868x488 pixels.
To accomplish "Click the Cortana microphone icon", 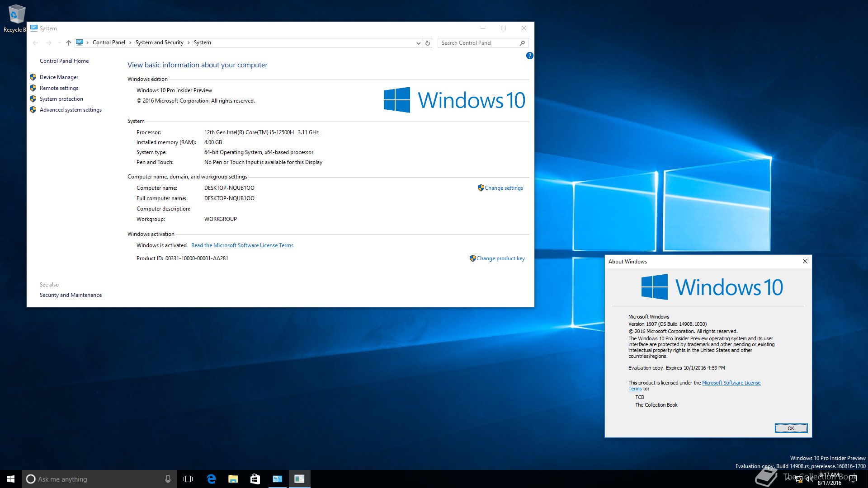I will pos(168,479).
